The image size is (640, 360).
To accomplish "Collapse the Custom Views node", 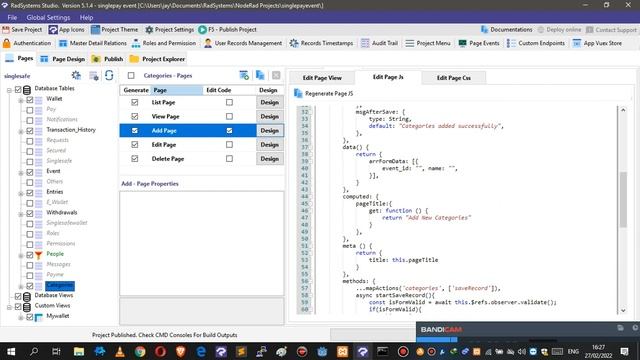I will pyautogui.click(x=9, y=307).
